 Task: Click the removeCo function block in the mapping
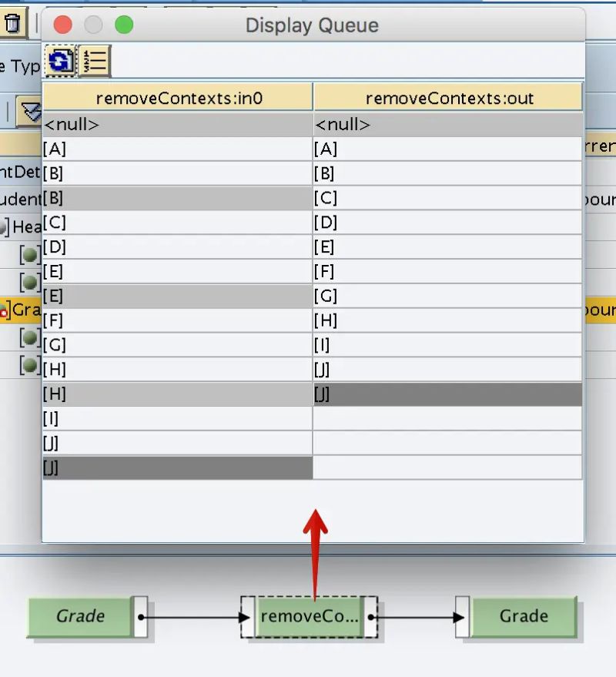(310, 616)
